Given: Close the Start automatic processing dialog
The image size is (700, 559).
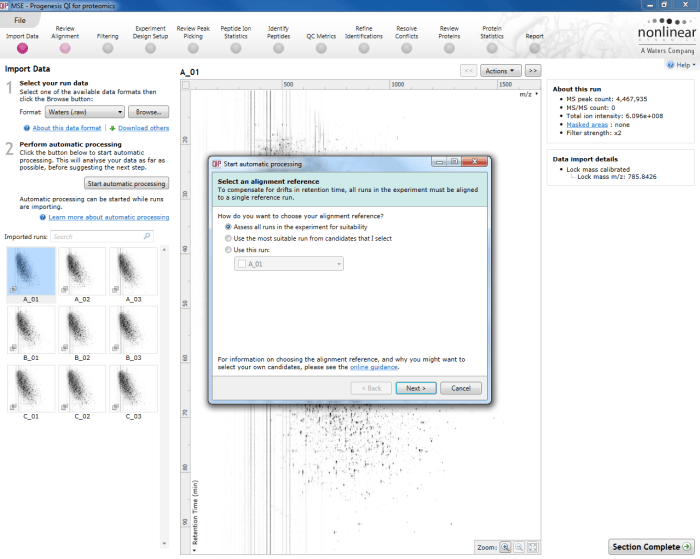Looking at the screenshot, I should (475, 162).
